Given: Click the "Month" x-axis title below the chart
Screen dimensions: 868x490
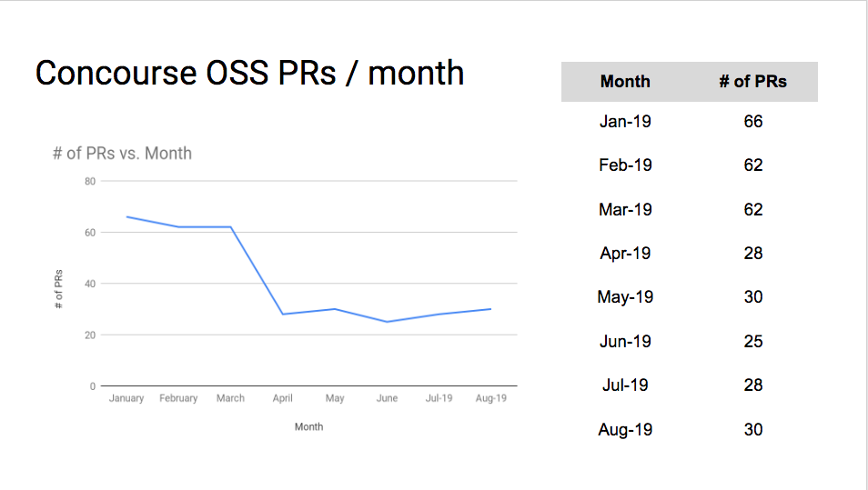Looking at the screenshot, I should click(308, 426).
